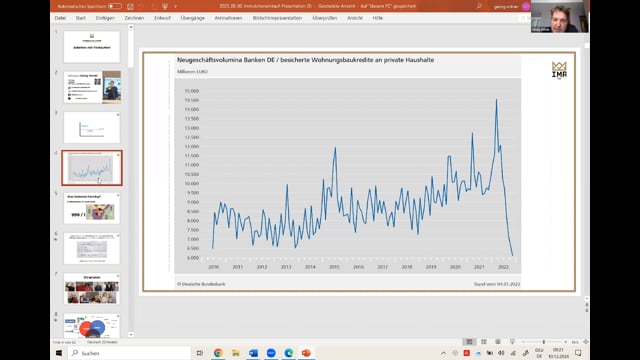This screenshot has width=640, height=360.
Task: Expand hidden system tray icons chevron
Action: [x=443, y=353]
